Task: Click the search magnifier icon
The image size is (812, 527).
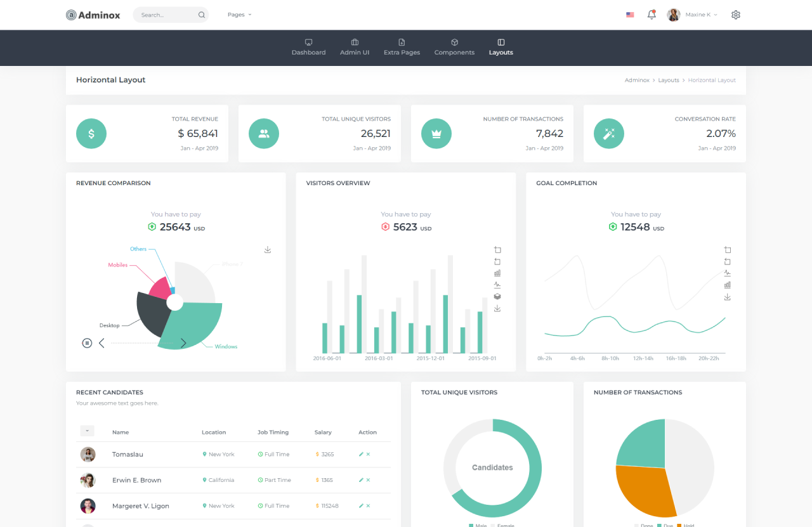Action: coord(202,15)
